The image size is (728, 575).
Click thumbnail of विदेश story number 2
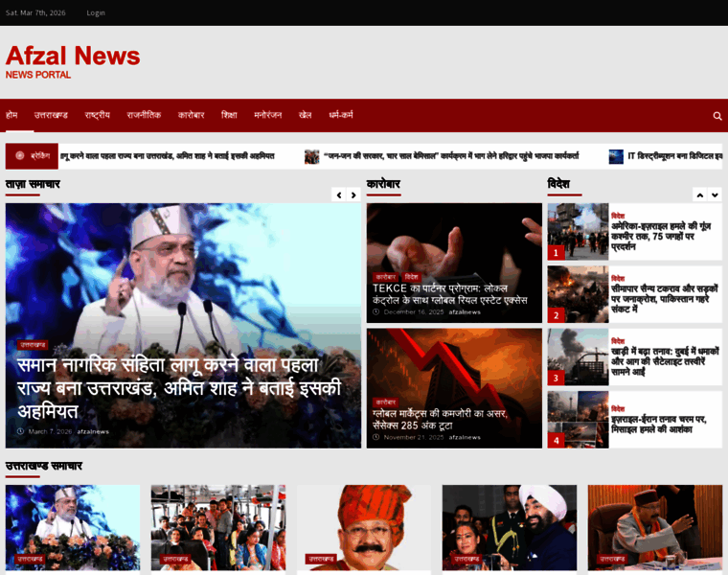(578, 294)
